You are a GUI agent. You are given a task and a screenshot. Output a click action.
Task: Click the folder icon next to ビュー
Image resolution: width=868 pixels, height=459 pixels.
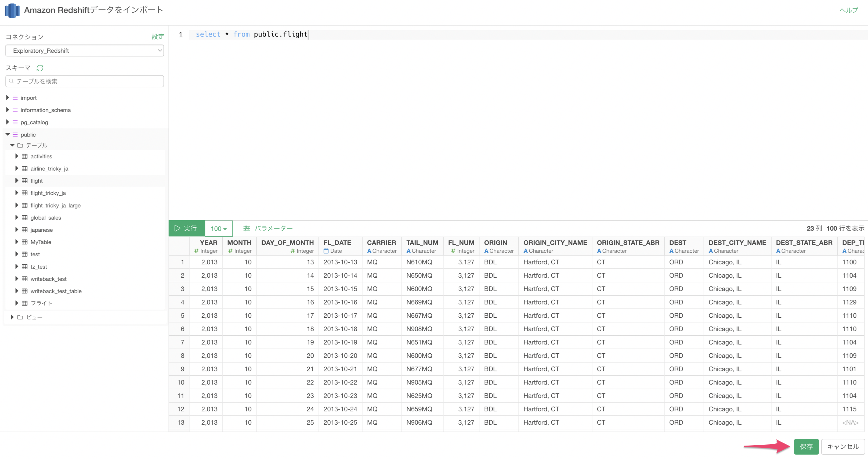20,317
